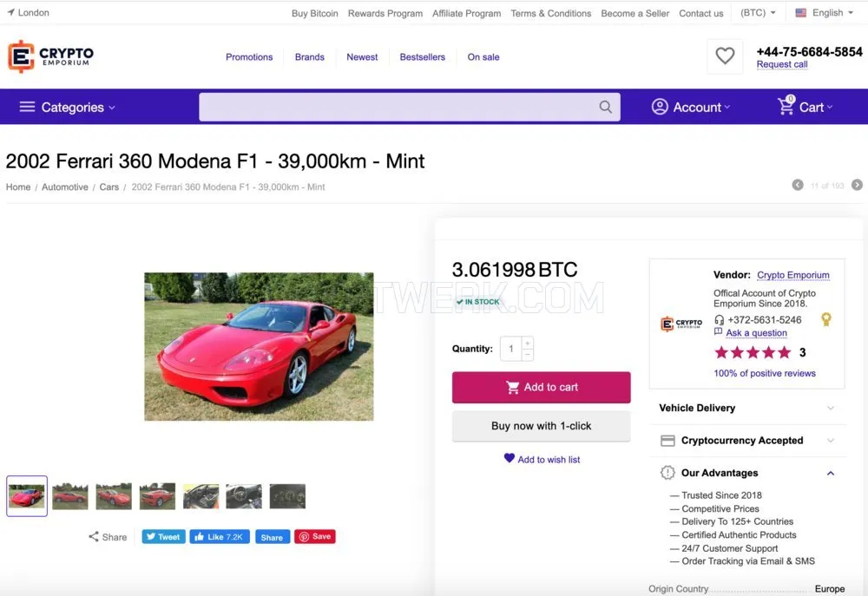Click the Account user icon

[660, 107]
